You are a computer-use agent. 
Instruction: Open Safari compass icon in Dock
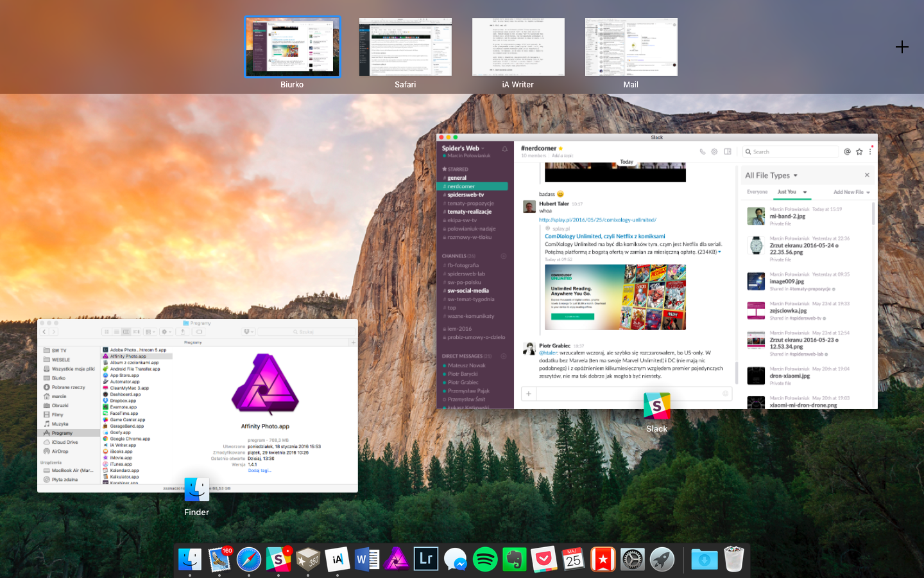[249, 559]
